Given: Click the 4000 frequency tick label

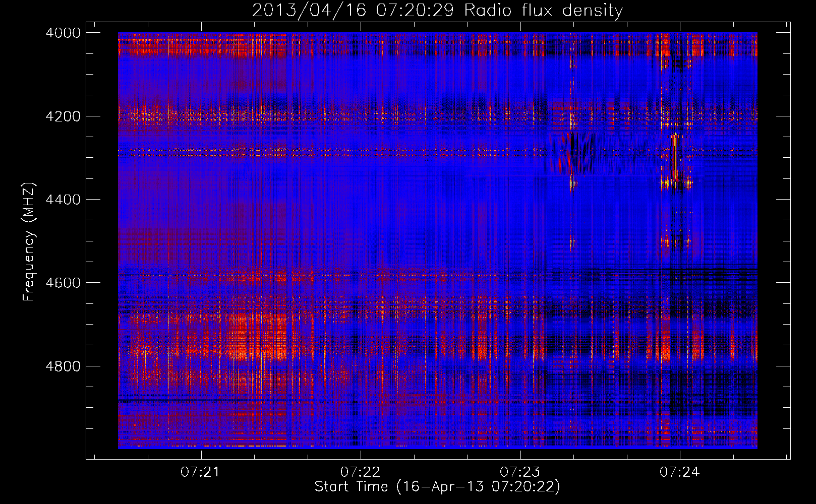Looking at the screenshot, I should (x=63, y=33).
